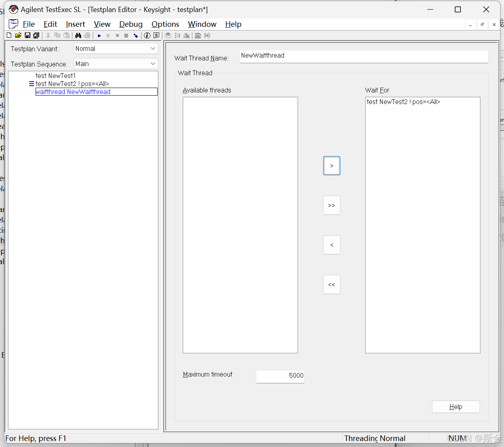504x447 pixels.
Task: Click the document icon left of File menu
Action: click(x=14, y=24)
